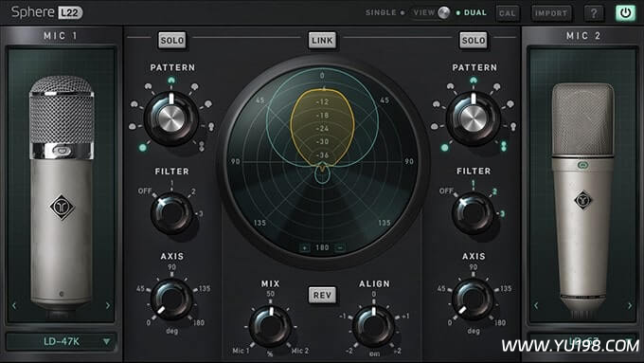Go to next mic model in Mic 1
Viewport: 644px width, 363px height.
pos(108,305)
